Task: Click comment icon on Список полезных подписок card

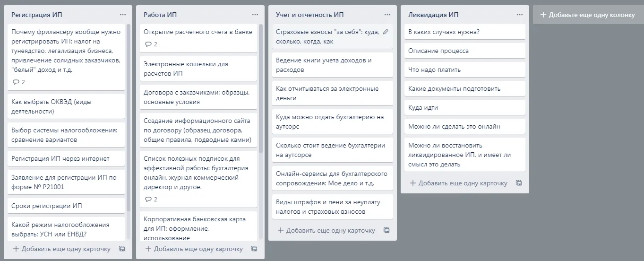Action: pos(148,200)
